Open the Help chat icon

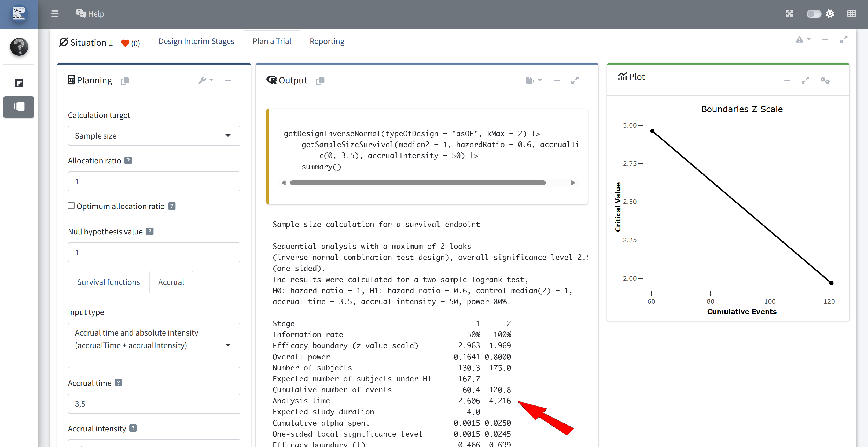pyautogui.click(x=81, y=14)
